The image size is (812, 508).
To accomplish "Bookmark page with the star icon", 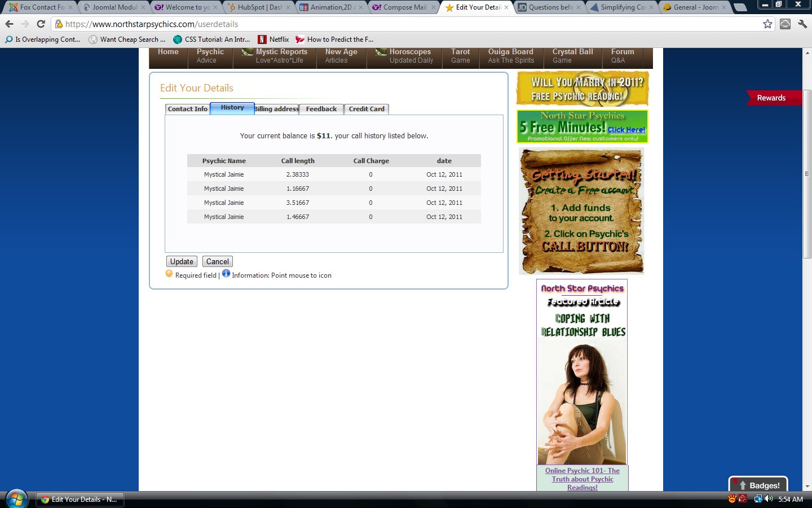I will click(767, 24).
